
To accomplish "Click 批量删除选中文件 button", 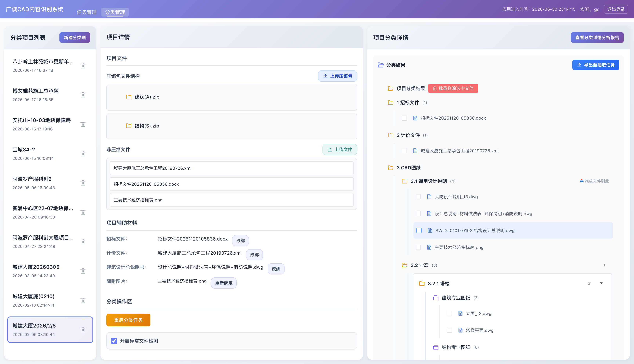I will click(453, 88).
